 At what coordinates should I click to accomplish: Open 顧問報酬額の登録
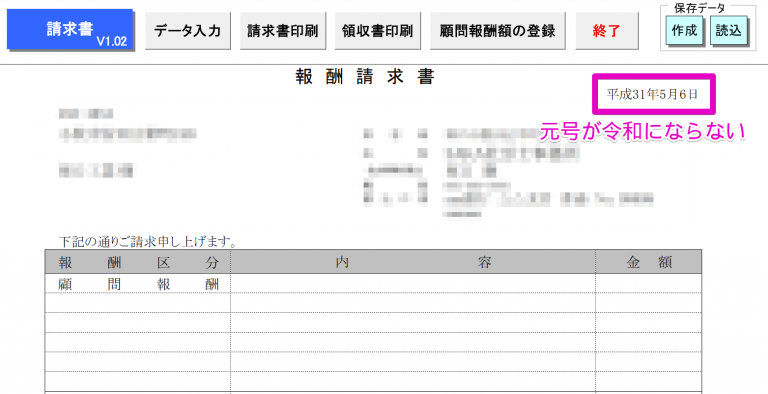(x=498, y=31)
